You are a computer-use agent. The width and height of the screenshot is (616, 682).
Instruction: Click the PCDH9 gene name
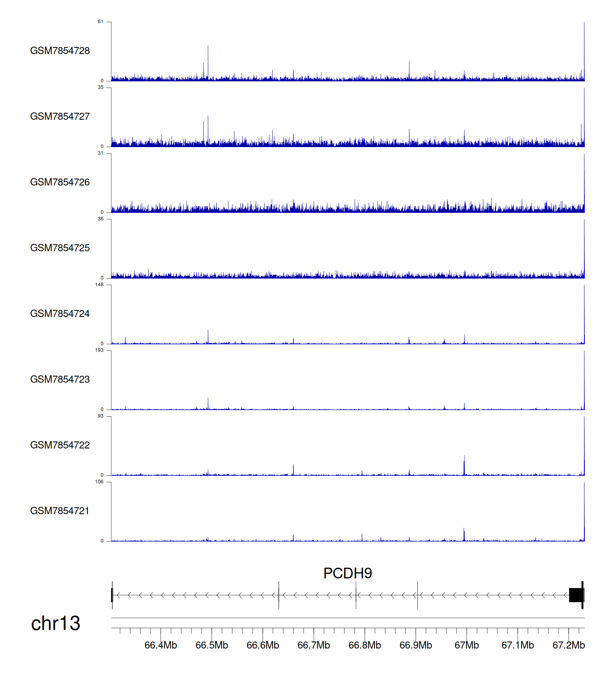(x=347, y=573)
